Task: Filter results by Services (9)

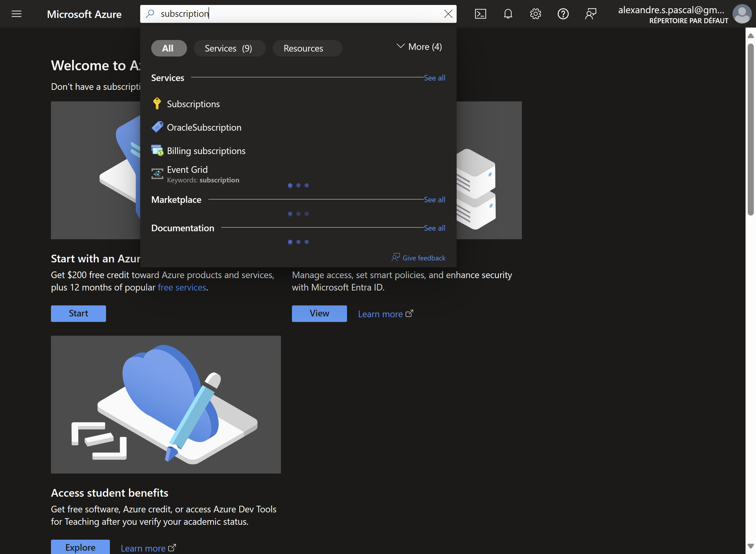Action: (229, 48)
